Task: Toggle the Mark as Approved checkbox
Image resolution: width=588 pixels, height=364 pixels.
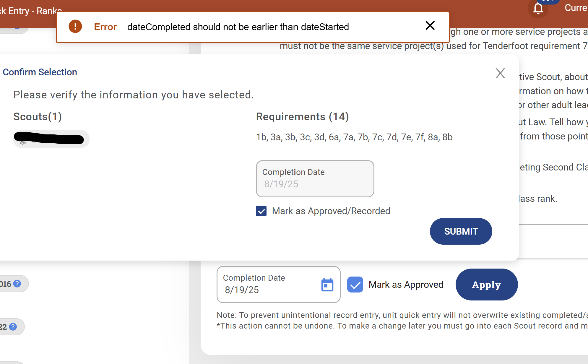Action: 355,285
